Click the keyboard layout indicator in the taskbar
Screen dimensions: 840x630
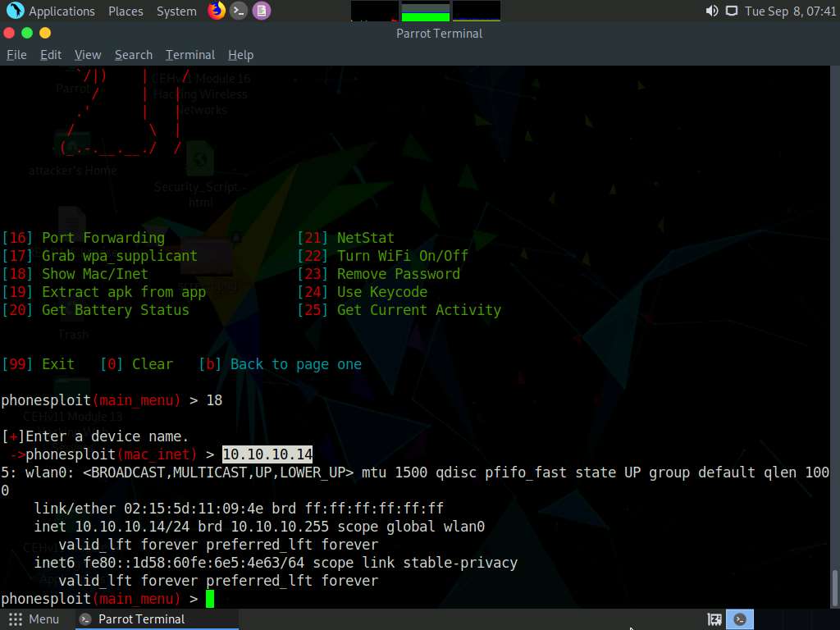[x=714, y=619]
